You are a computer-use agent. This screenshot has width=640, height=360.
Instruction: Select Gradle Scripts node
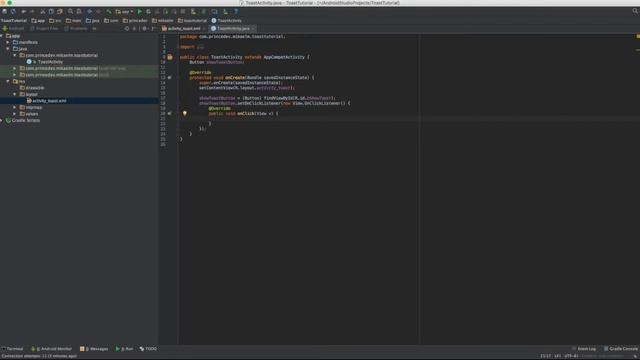pos(23,120)
